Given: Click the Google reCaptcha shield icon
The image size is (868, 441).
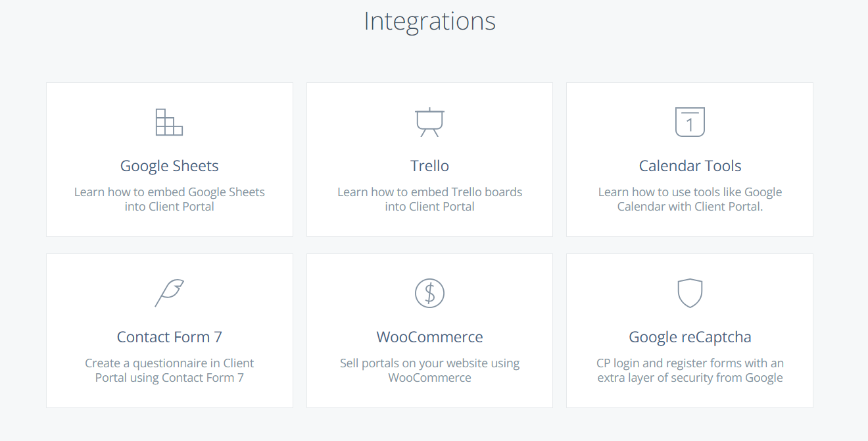Looking at the screenshot, I should (690, 293).
